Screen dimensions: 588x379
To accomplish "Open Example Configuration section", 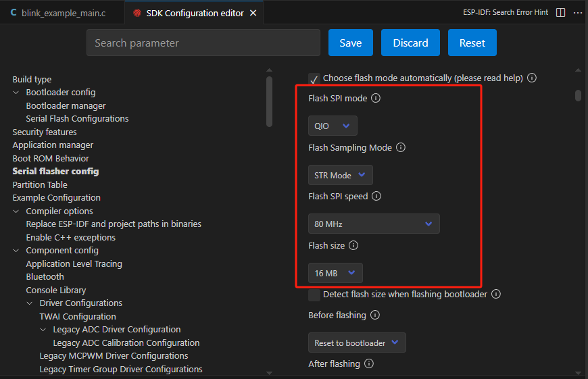I will tap(56, 197).
